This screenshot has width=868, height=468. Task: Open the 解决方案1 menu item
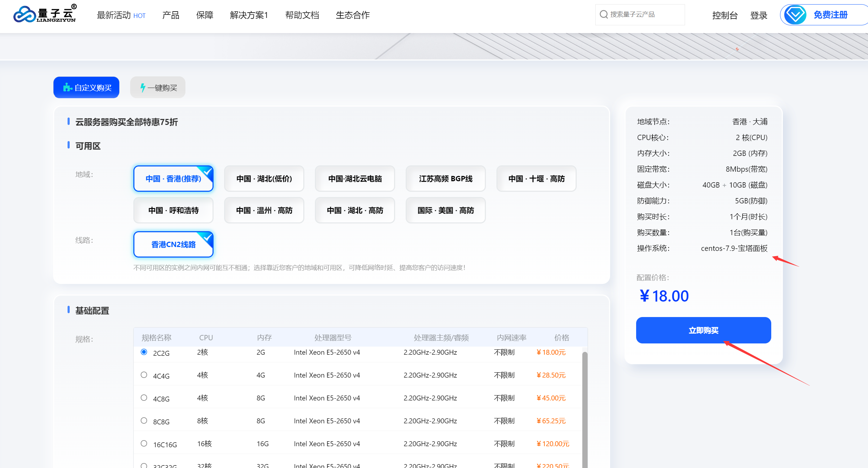click(249, 15)
